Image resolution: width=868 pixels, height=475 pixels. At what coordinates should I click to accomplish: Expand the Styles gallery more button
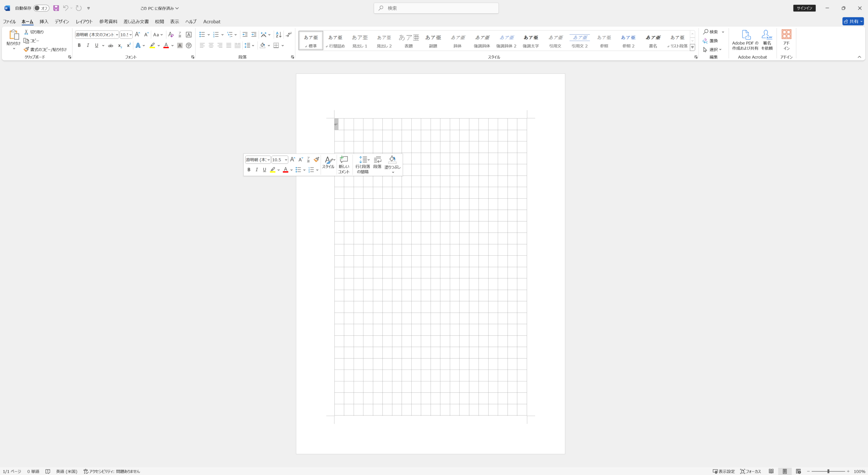(x=692, y=47)
